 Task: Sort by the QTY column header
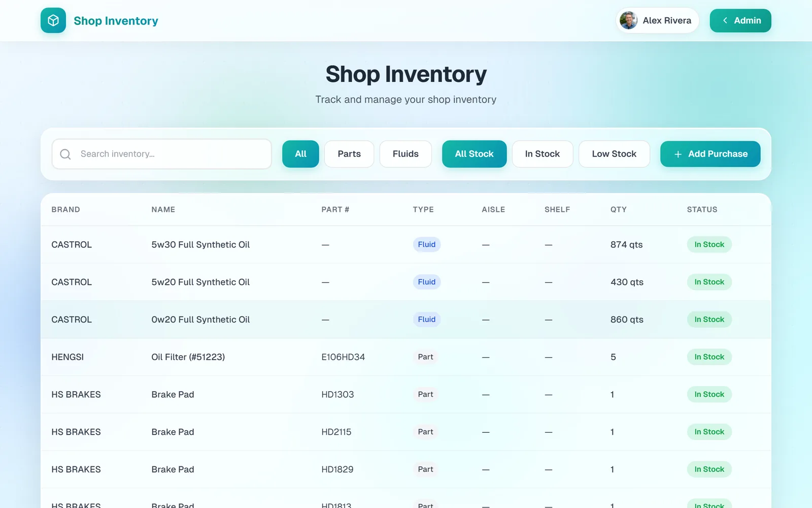[x=618, y=209]
